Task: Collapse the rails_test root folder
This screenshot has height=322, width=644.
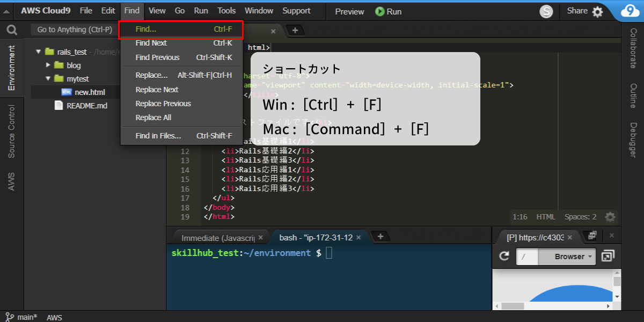Action: (39, 52)
